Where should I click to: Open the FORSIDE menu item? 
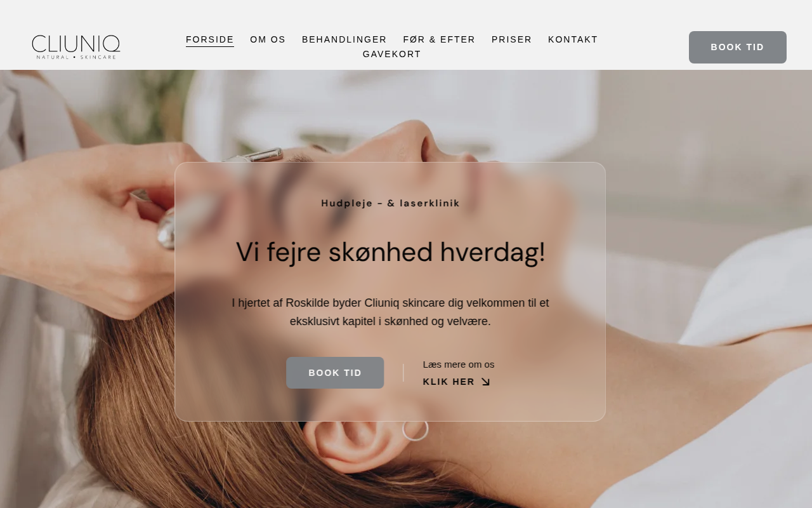coord(210,39)
